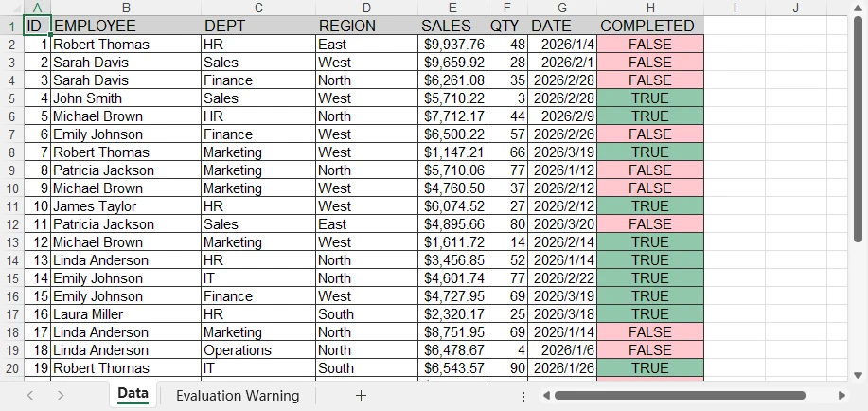The image size is (868, 411).
Task: Select the Data sheet tab
Action: (x=133, y=395)
